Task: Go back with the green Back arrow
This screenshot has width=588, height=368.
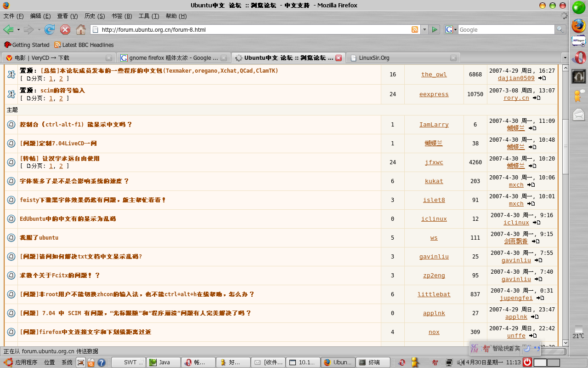Action: [8, 29]
